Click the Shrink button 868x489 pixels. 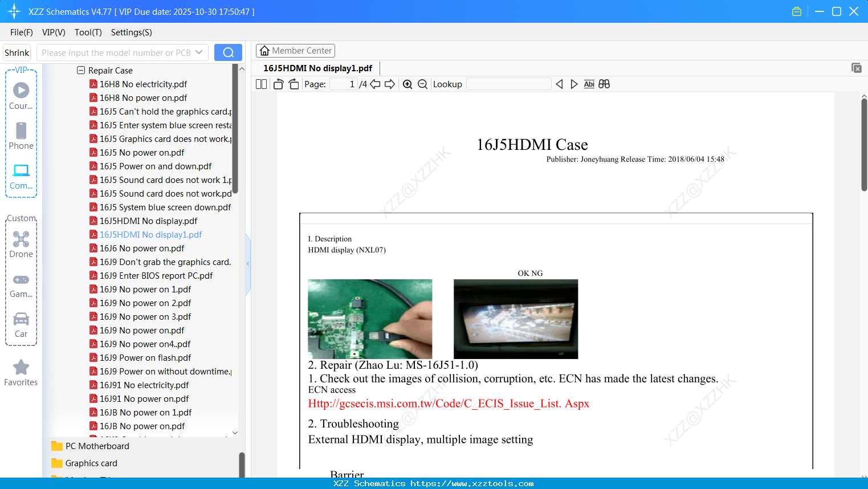17,52
